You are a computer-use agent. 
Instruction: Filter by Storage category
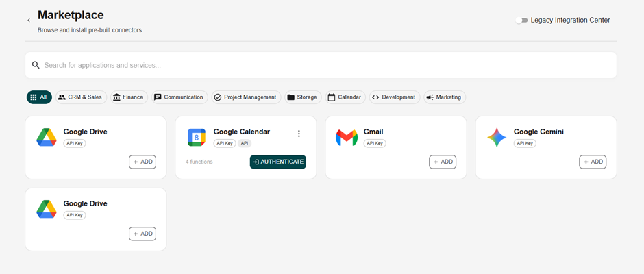pyautogui.click(x=303, y=97)
